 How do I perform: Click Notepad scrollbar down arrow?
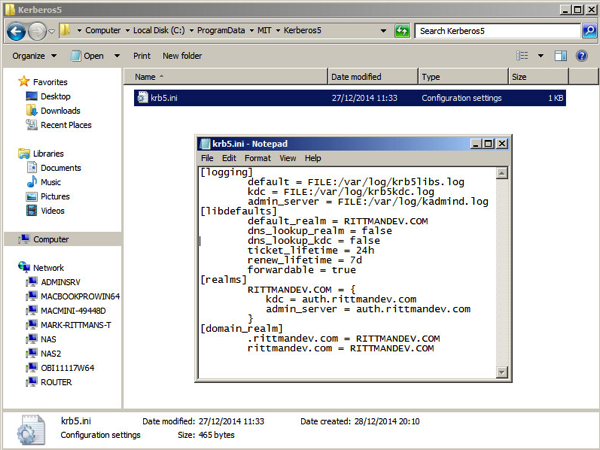pyautogui.click(x=502, y=372)
